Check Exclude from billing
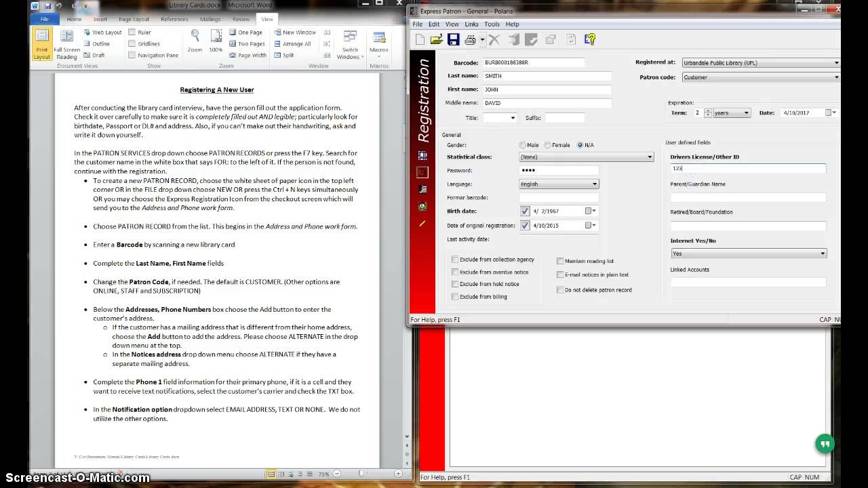This screenshot has height=488, width=868. pyautogui.click(x=455, y=297)
